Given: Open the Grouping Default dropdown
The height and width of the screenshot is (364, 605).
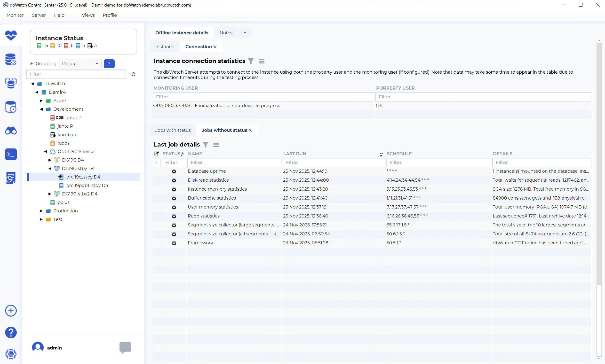Looking at the screenshot, I should [80, 63].
